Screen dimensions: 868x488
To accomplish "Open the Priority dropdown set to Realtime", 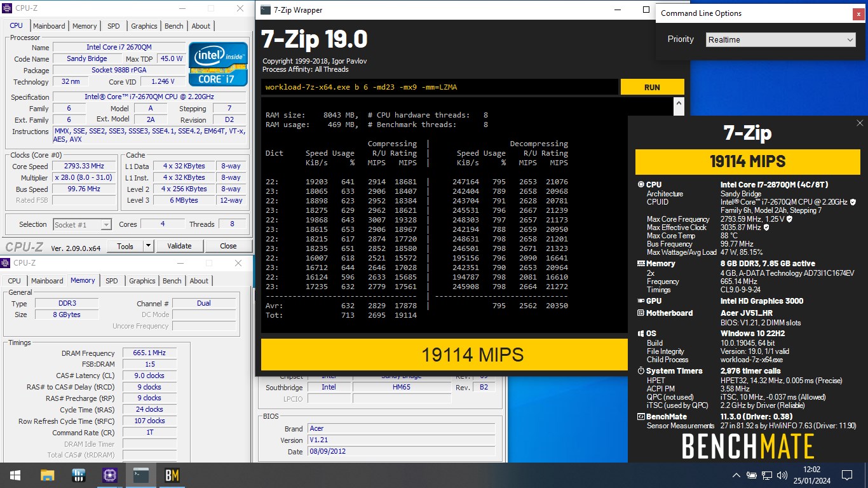I will click(782, 39).
